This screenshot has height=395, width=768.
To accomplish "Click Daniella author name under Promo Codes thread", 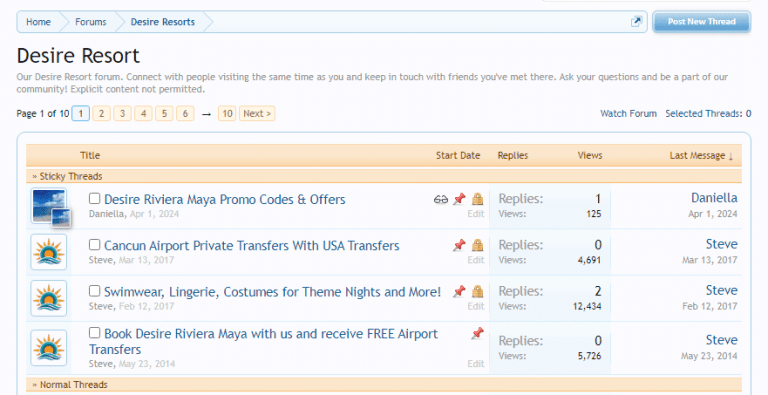I will click(x=106, y=214).
